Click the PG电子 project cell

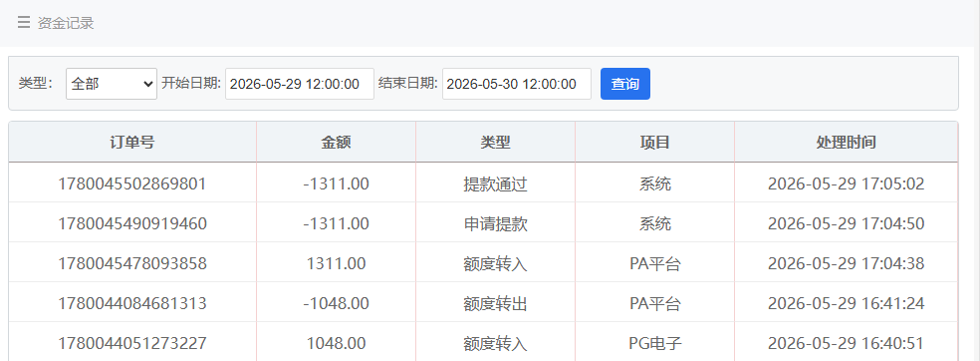[655, 343]
